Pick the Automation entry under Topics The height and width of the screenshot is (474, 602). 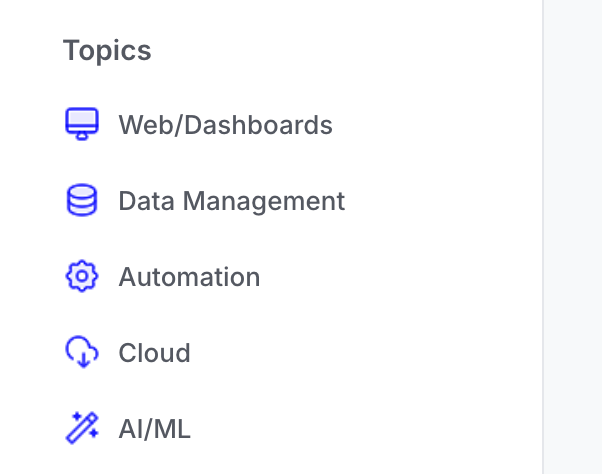point(189,277)
